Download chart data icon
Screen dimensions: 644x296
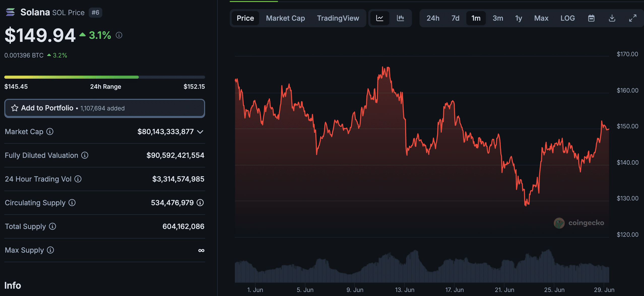coord(612,18)
